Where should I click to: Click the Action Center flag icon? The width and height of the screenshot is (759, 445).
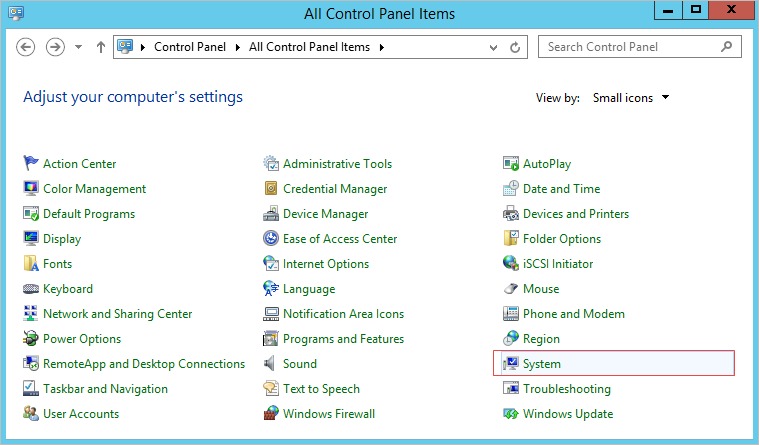tap(31, 164)
